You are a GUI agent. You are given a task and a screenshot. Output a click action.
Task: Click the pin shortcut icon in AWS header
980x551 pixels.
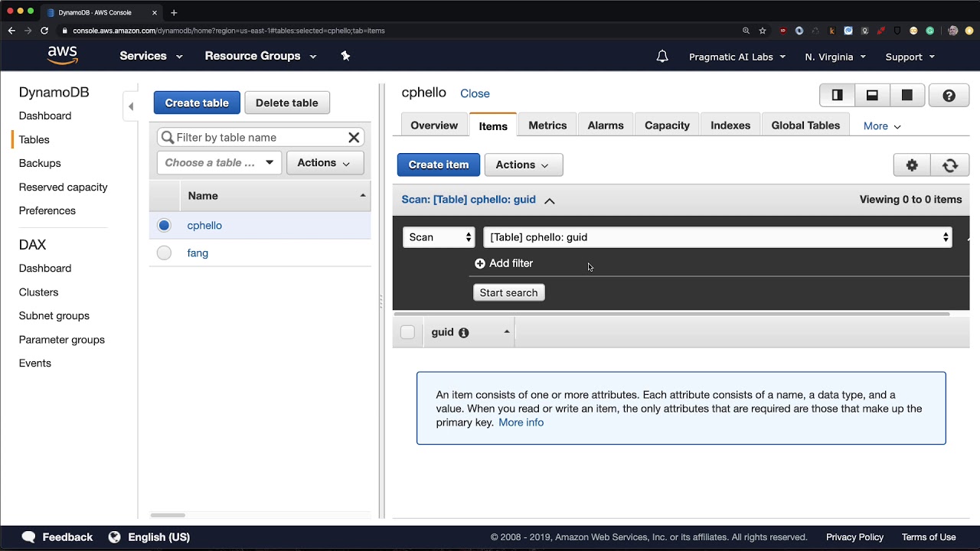click(x=345, y=56)
